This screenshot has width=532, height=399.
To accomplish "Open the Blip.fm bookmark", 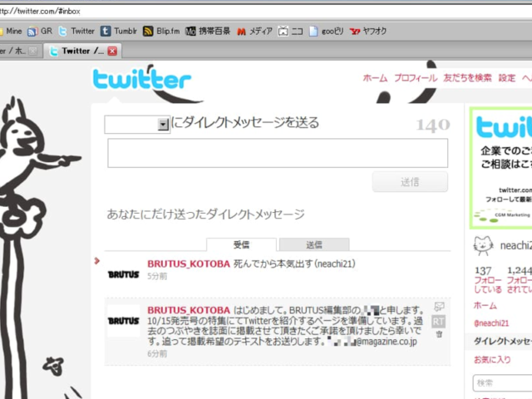I will tap(161, 32).
